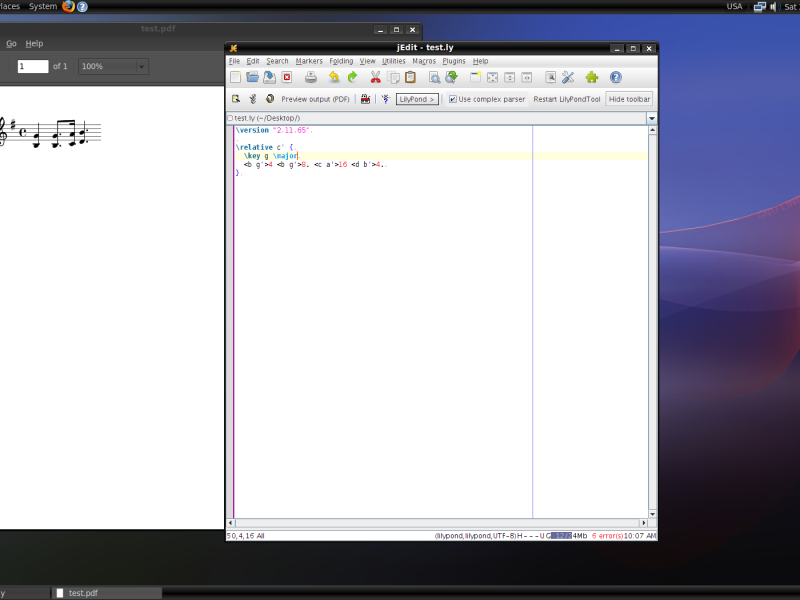Open the Macros menu
This screenshot has height=600, width=800.
pyautogui.click(x=424, y=61)
